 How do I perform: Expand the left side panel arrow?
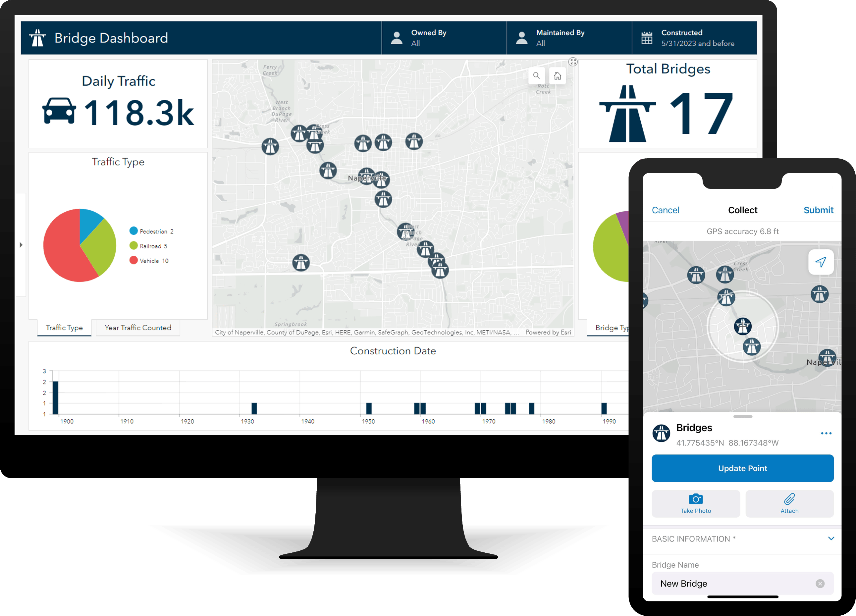pos(21,245)
